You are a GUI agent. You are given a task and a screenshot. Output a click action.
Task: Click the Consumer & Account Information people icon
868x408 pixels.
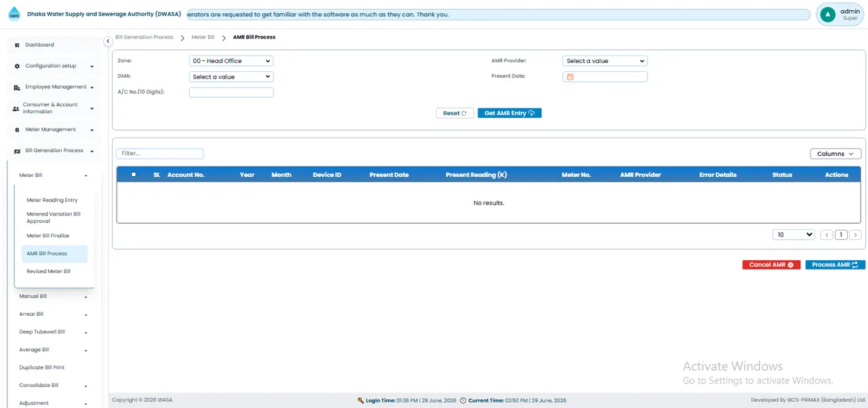[16, 108]
